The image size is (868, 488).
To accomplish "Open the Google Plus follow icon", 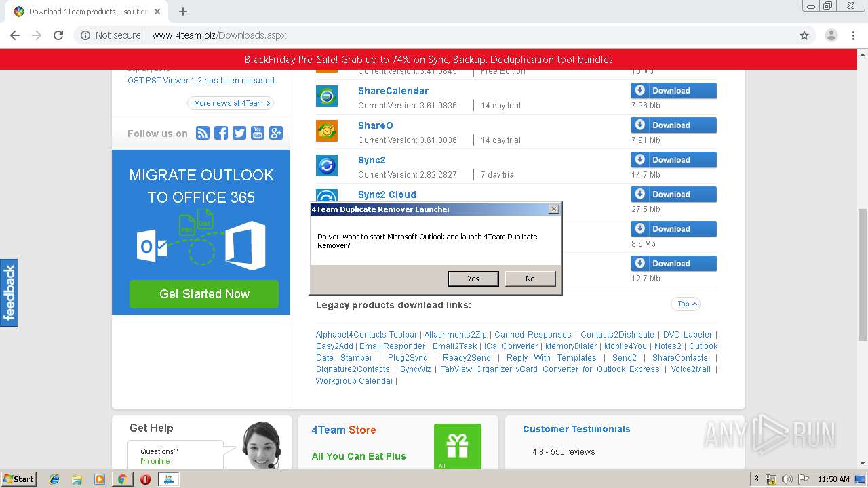I will pos(276,133).
